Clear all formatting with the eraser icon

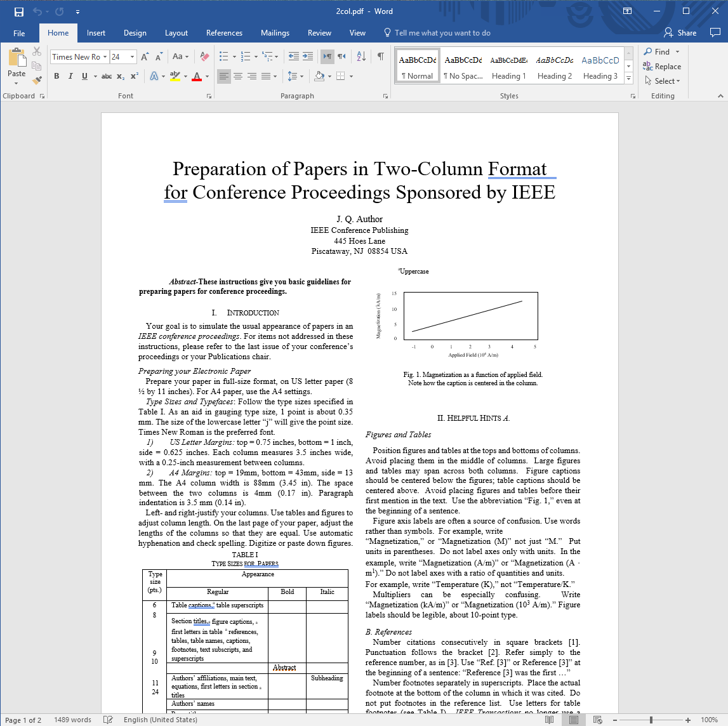tap(204, 56)
